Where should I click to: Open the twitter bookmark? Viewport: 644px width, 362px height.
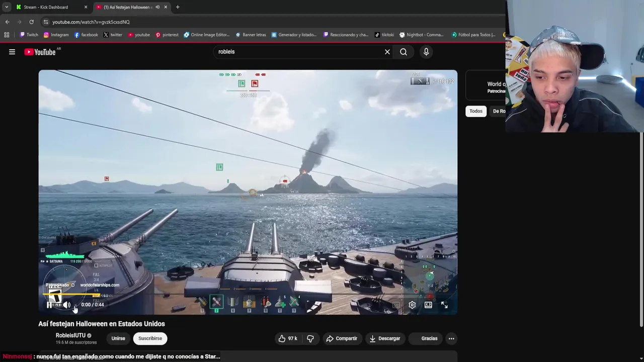click(113, 35)
